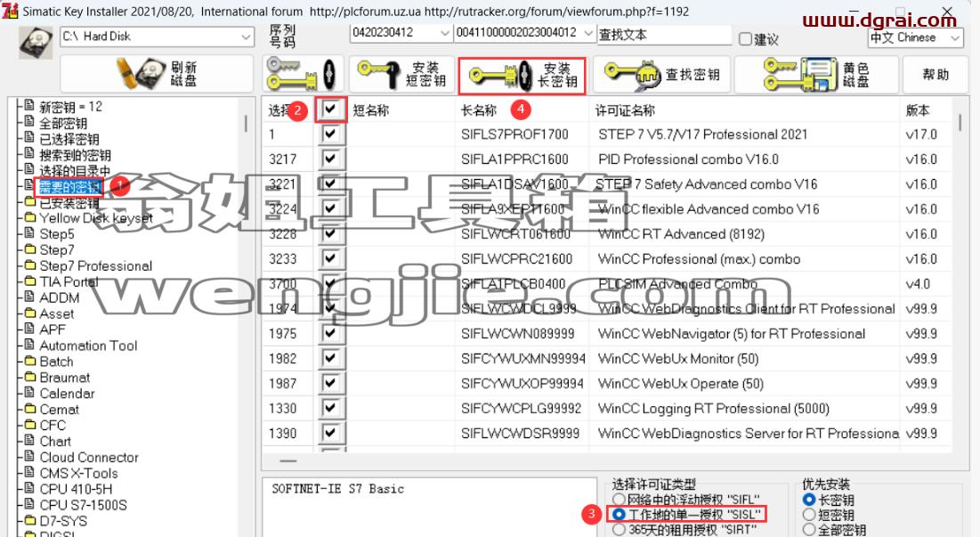The width and height of the screenshot is (980, 537).
Task: Toggle checkbox for row 3233
Action: click(330, 258)
